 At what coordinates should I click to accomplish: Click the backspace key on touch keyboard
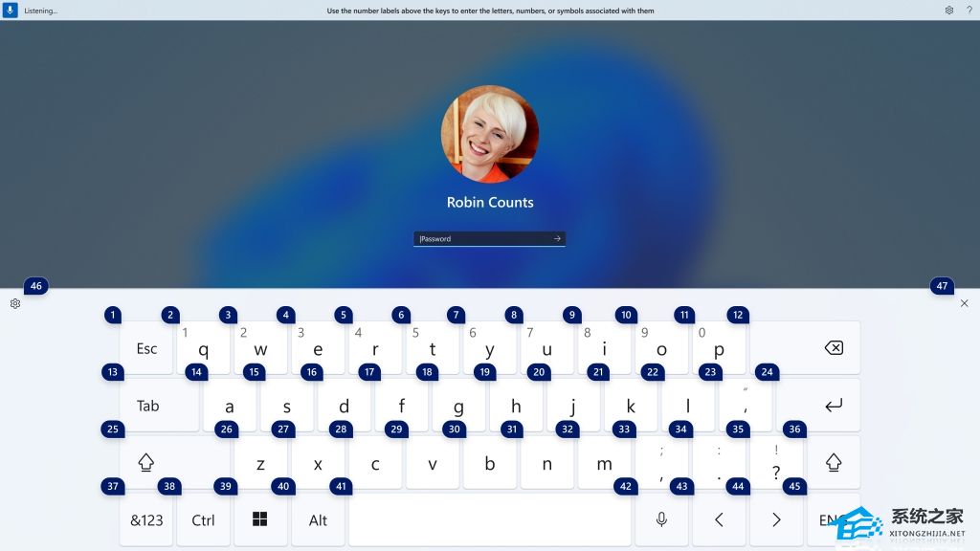point(805,348)
